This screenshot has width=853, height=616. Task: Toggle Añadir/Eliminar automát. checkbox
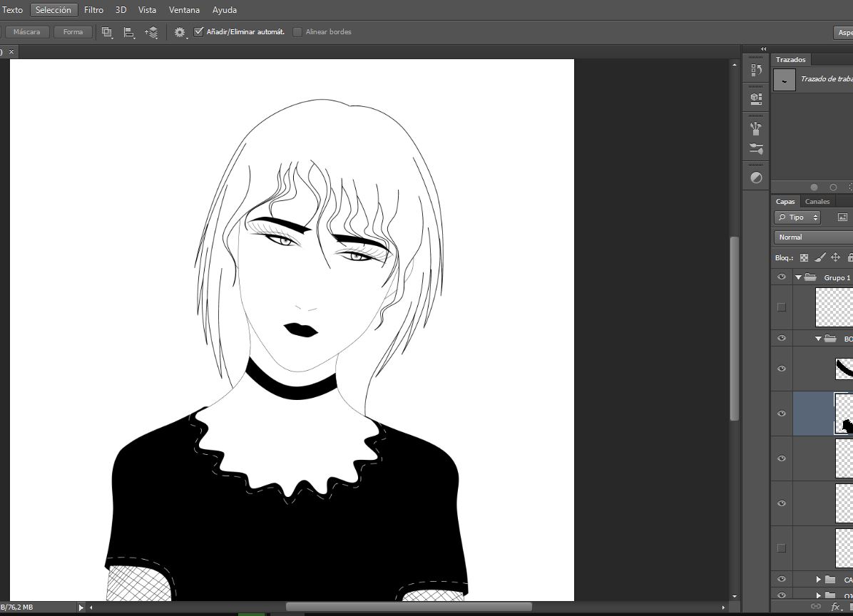(198, 32)
